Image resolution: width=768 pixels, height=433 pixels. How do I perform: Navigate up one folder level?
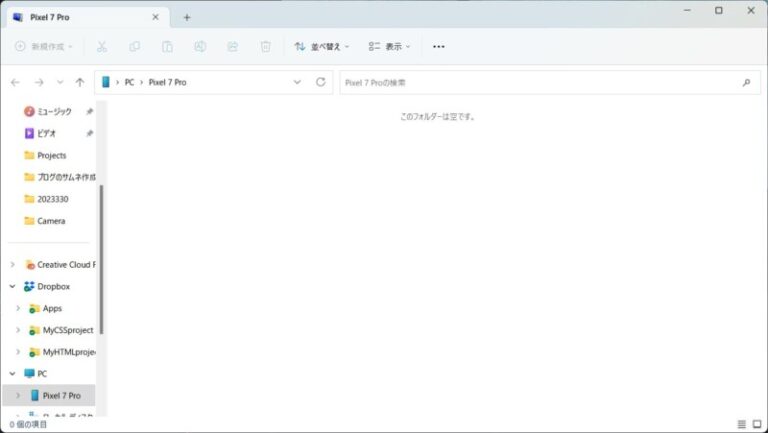pos(79,82)
